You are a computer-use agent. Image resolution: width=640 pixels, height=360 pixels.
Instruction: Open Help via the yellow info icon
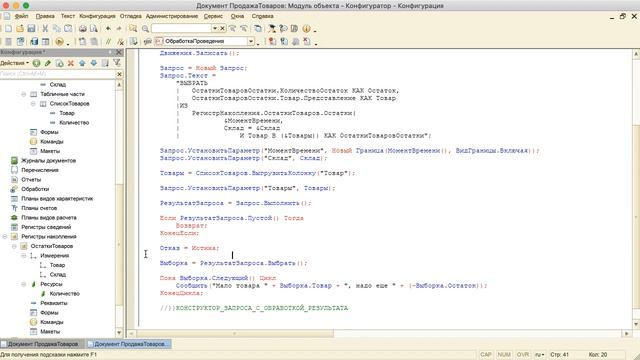[x=306, y=29]
